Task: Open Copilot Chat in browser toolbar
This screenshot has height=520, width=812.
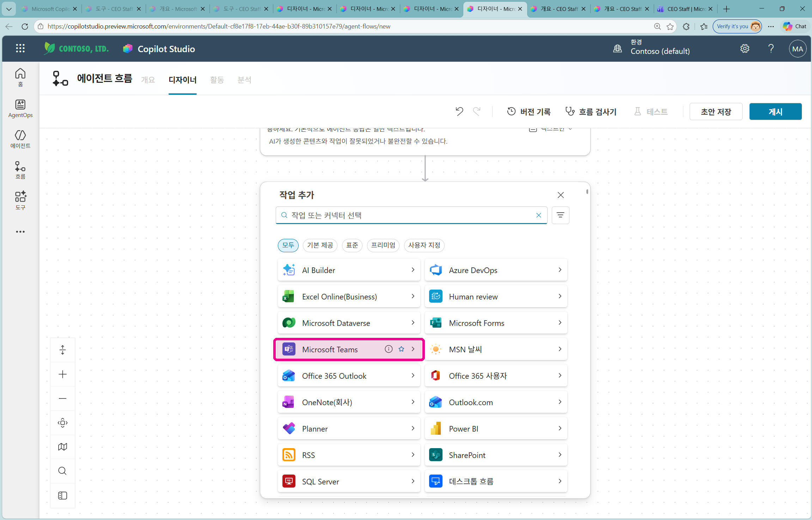Action: pyautogui.click(x=795, y=26)
